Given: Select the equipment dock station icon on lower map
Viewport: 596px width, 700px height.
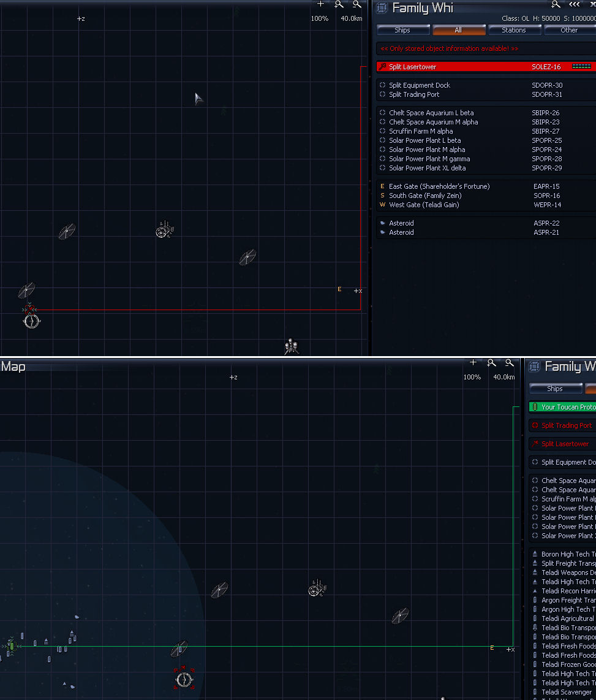Looking at the screenshot, I should (317, 588).
